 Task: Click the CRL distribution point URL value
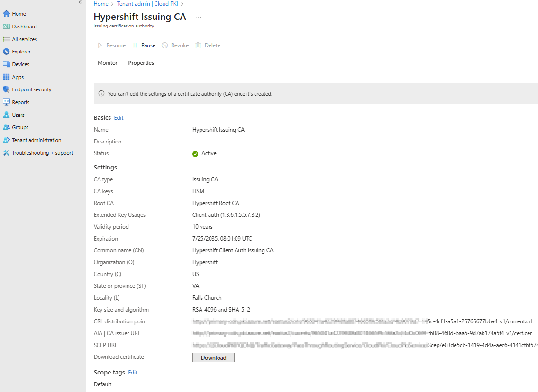(x=362, y=321)
